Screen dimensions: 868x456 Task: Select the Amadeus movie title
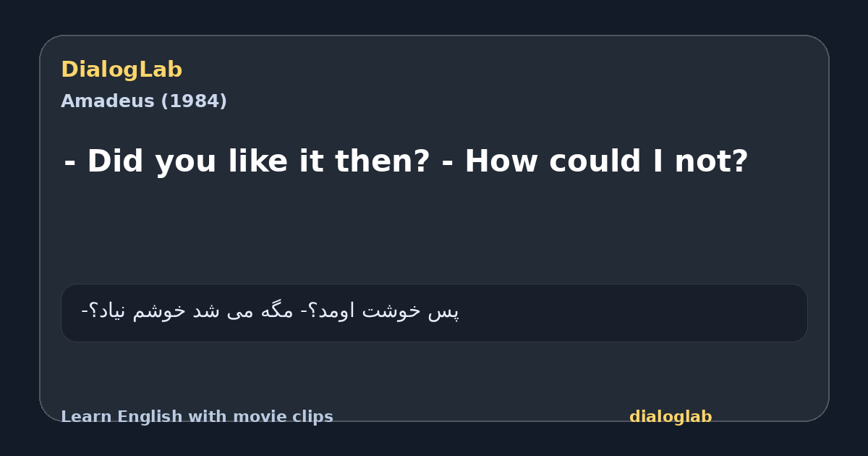coord(108,101)
